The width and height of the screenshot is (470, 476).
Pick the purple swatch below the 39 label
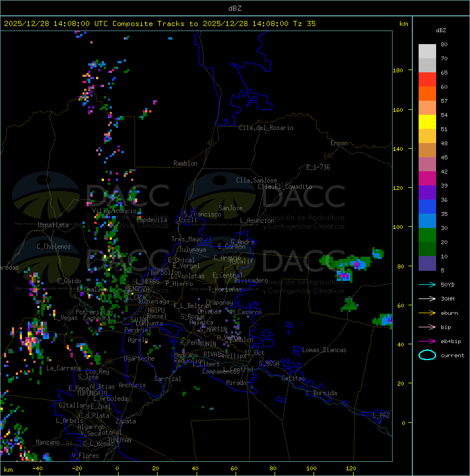tap(427, 192)
